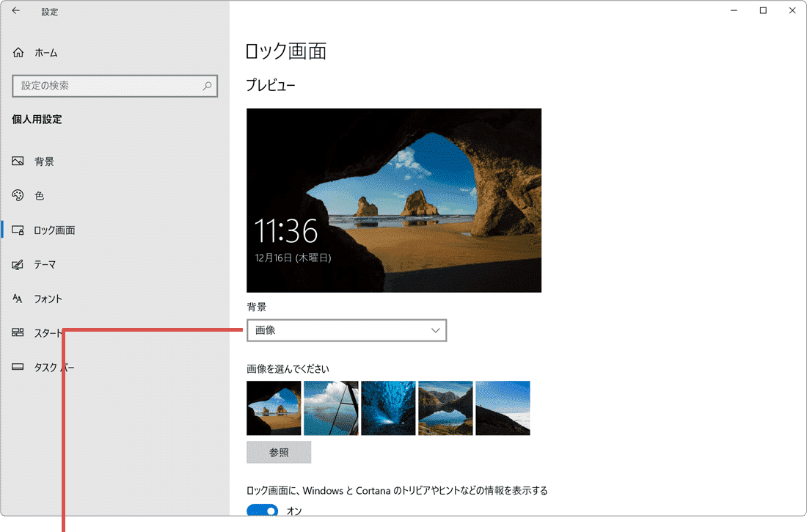
Task: Select the snowy mountain thumbnail on the right
Action: point(503,408)
